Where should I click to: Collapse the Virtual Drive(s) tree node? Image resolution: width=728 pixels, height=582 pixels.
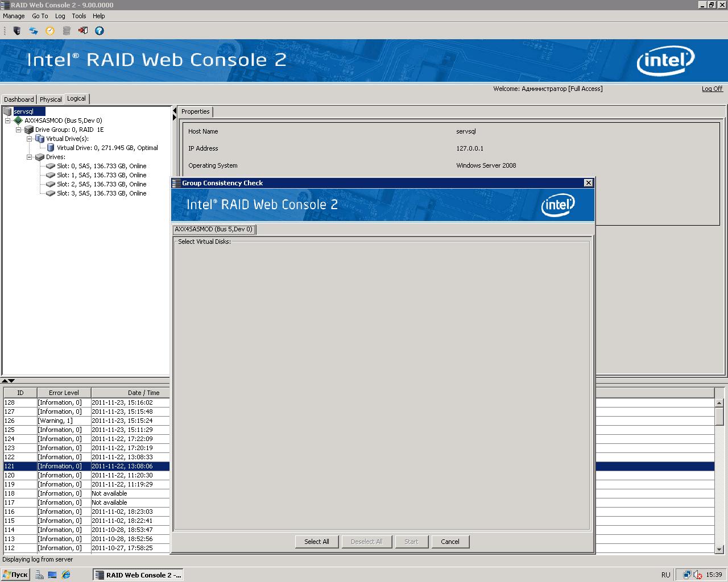[x=30, y=139]
